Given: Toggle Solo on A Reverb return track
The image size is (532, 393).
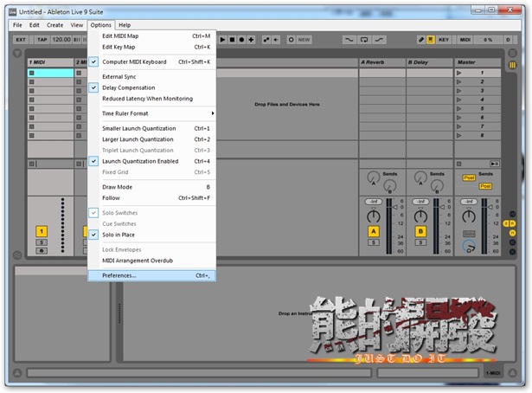Looking at the screenshot, I should pyautogui.click(x=373, y=242).
